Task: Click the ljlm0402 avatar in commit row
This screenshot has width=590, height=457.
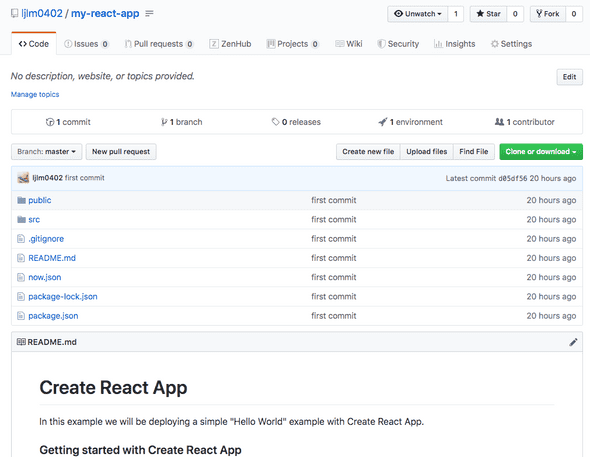Action: [23, 178]
